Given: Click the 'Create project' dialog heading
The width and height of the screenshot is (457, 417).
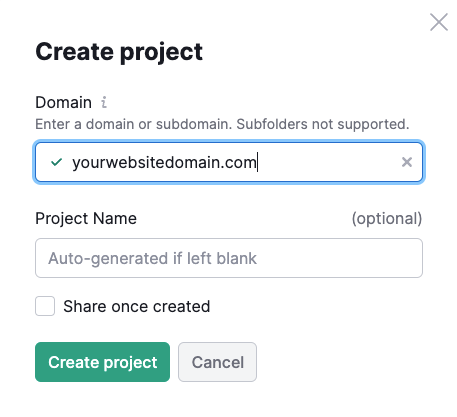Looking at the screenshot, I should [x=119, y=52].
